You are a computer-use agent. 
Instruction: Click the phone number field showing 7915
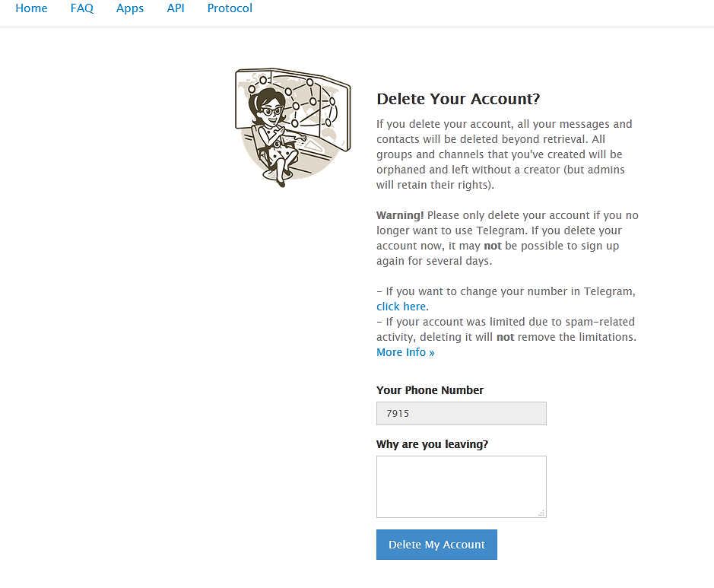462,414
